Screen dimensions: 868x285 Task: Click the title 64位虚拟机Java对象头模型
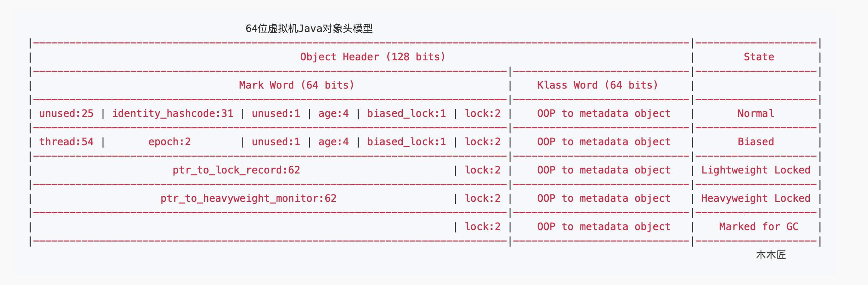309,29
